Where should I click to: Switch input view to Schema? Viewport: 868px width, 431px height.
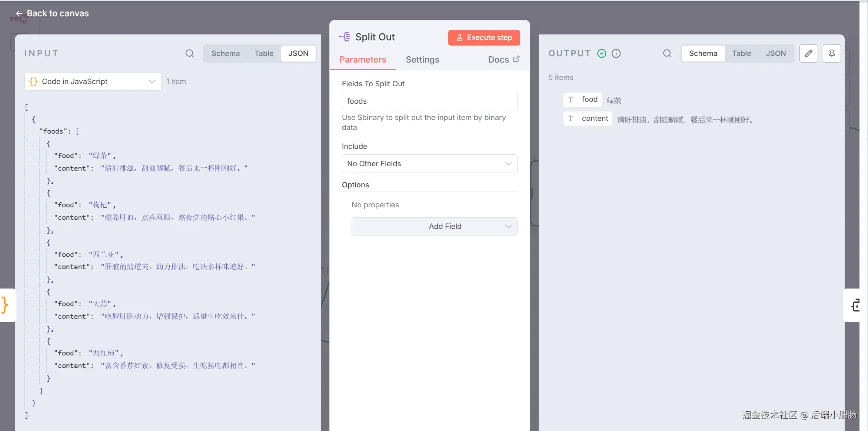tap(225, 53)
